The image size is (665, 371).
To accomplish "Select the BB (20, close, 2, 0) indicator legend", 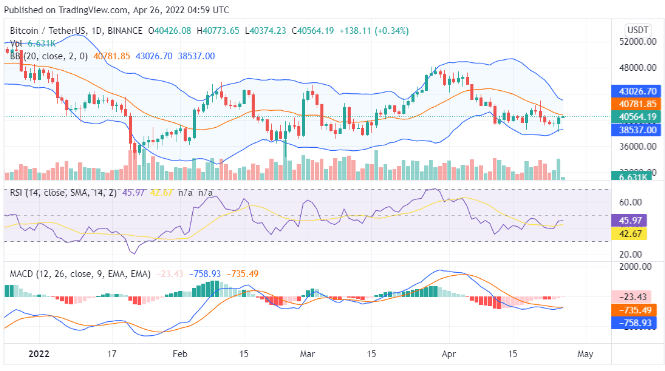I will (49, 56).
